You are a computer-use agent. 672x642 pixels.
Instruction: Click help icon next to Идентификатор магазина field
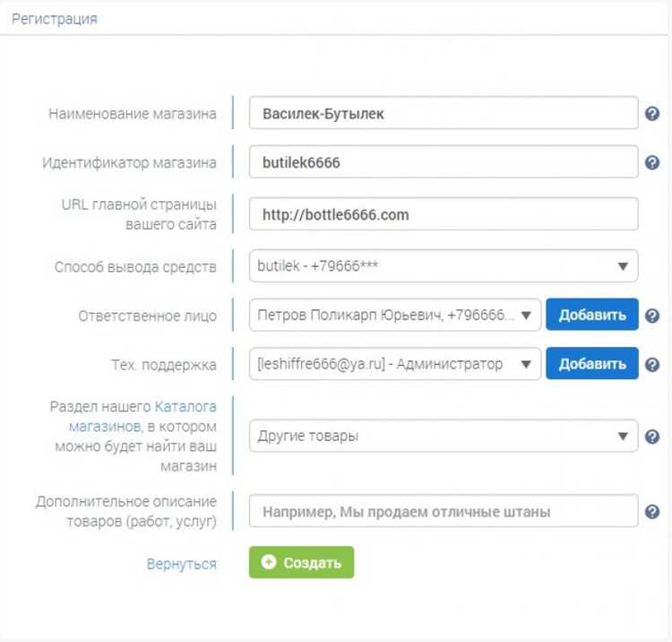click(x=652, y=162)
